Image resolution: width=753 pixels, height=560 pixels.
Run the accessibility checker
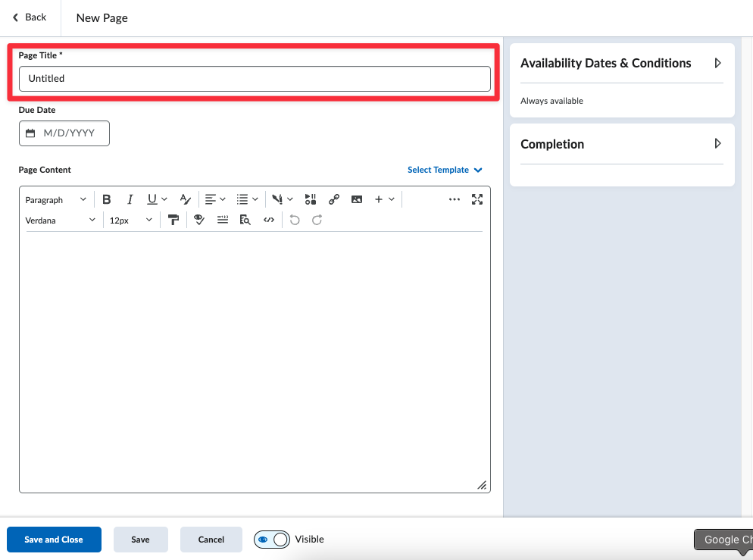tap(199, 220)
